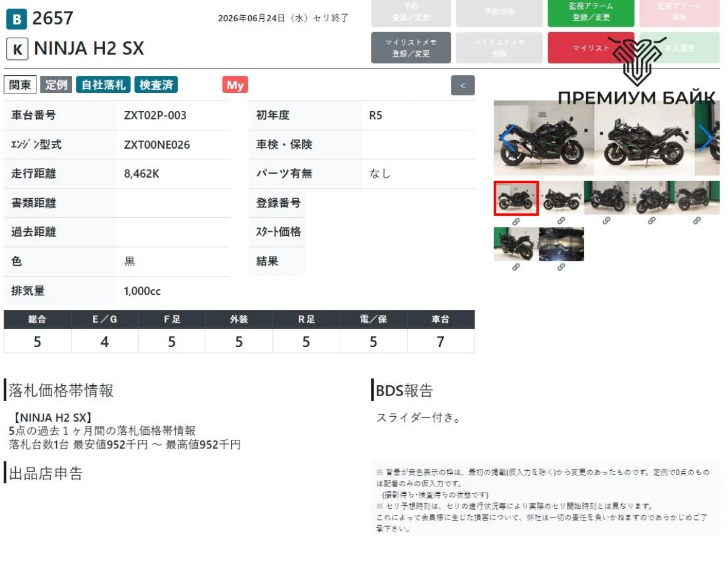
Task: Click the 登録番号 label
Action: coord(278,203)
